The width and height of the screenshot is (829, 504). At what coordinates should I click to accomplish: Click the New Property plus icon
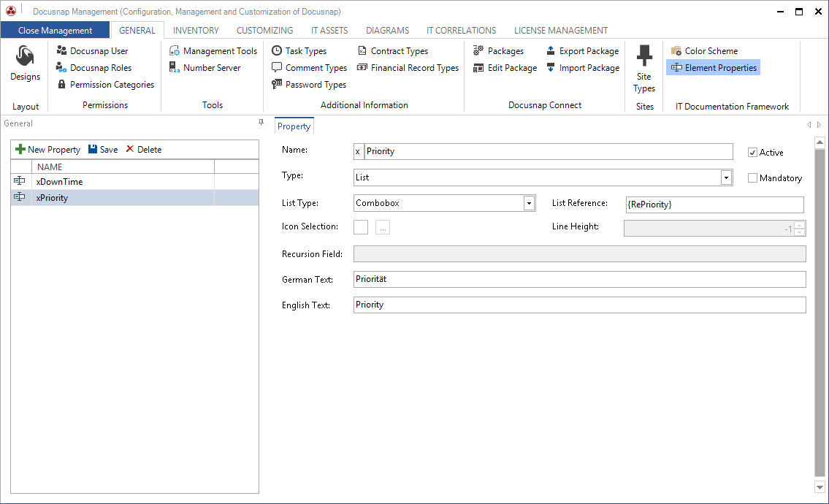pyautogui.click(x=20, y=149)
